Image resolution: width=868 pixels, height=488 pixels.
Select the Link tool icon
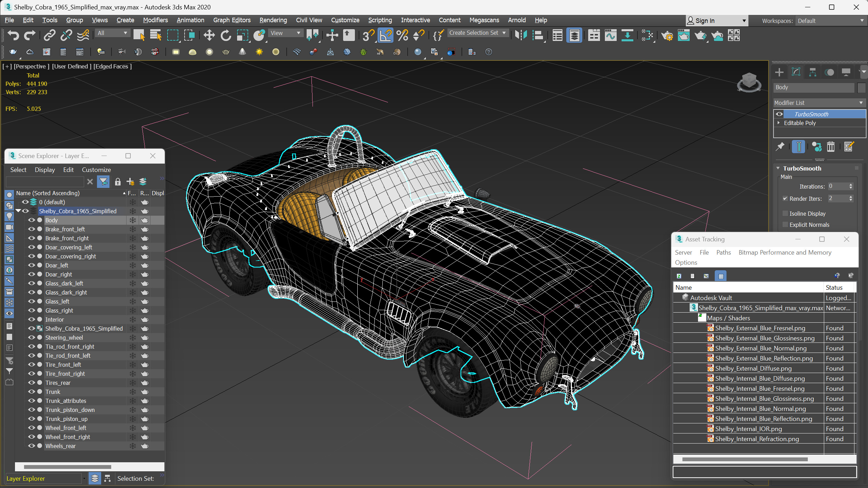pyautogui.click(x=50, y=35)
